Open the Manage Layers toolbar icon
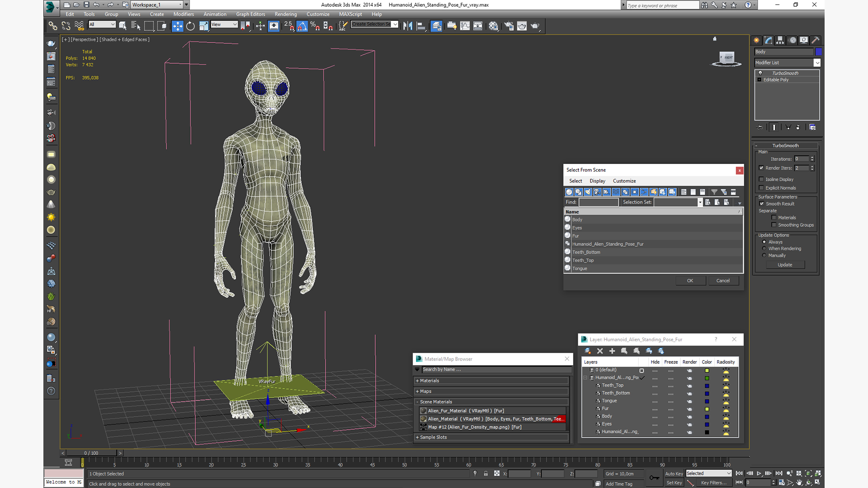The height and width of the screenshot is (488, 868). [x=436, y=26]
